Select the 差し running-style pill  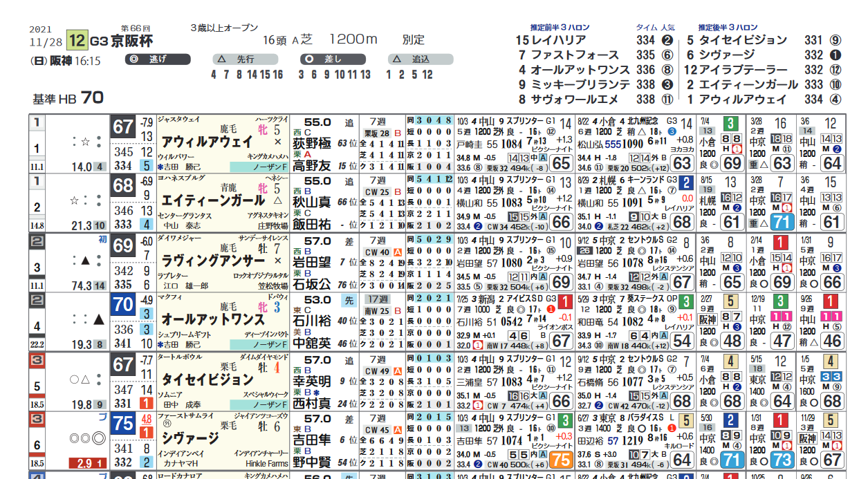click(x=331, y=59)
